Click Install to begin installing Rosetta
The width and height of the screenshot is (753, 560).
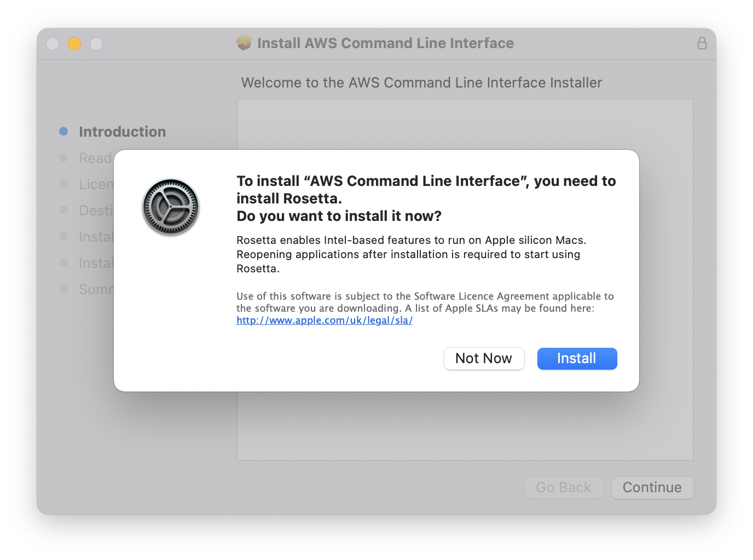tap(576, 358)
